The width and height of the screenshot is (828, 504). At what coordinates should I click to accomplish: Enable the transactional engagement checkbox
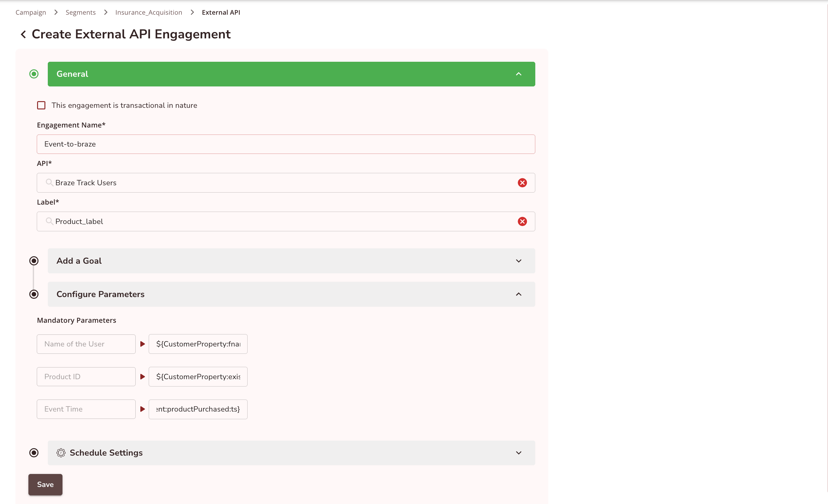(41, 105)
